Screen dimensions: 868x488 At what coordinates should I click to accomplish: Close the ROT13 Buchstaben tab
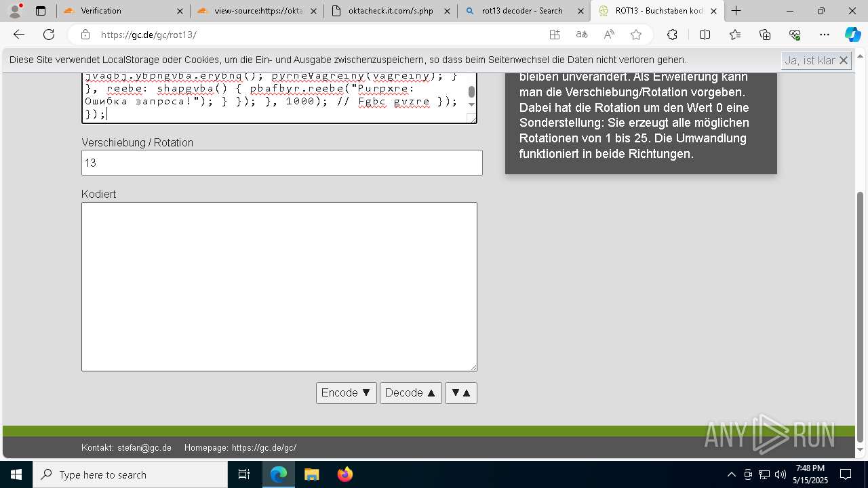click(713, 11)
